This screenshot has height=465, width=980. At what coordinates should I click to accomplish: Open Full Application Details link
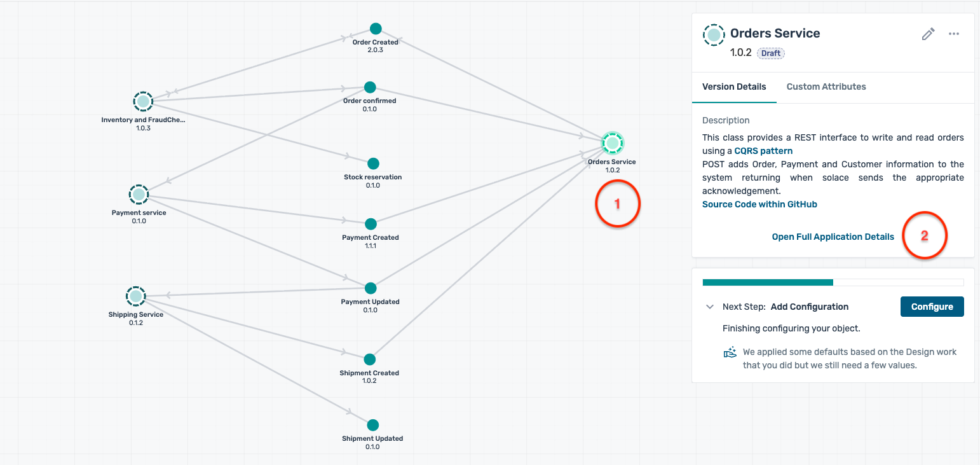click(833, 237)
